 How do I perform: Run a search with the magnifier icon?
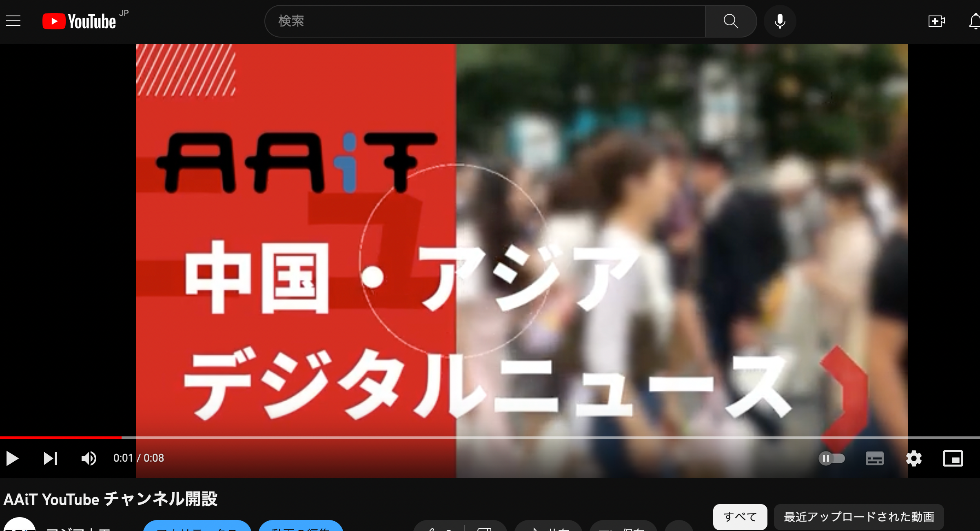730,21
